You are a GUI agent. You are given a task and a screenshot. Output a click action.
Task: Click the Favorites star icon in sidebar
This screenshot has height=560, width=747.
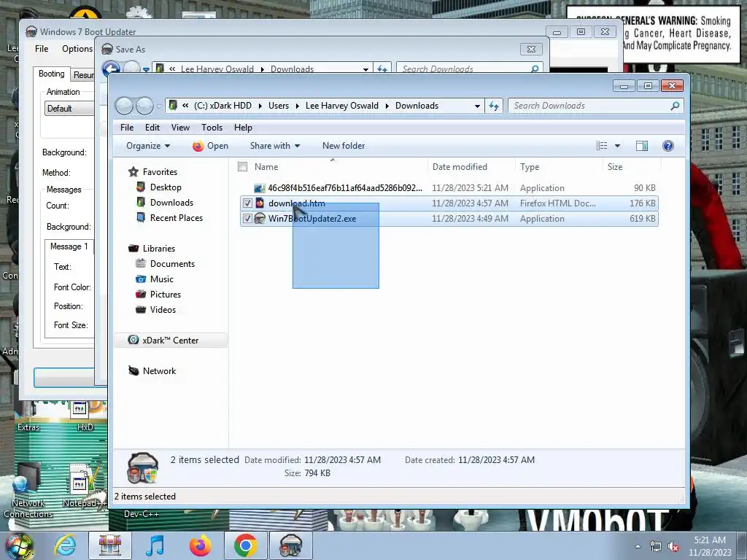[x=133, y=172]
